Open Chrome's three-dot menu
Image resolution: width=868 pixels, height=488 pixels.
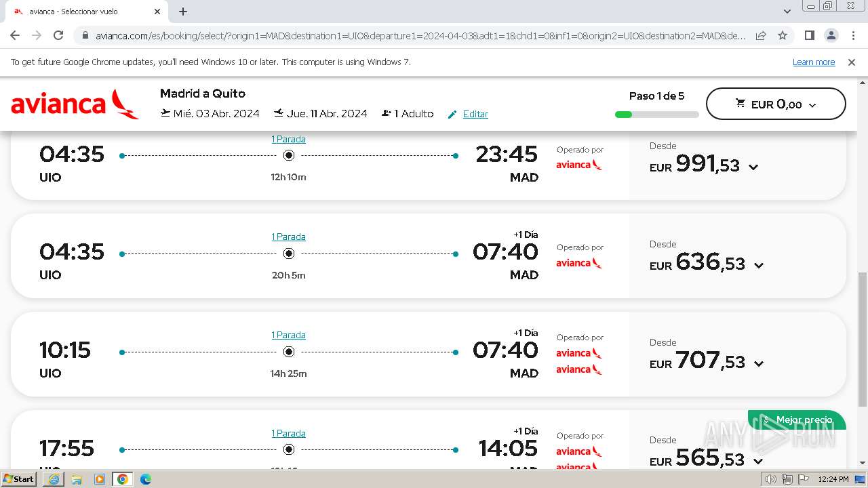854,35
